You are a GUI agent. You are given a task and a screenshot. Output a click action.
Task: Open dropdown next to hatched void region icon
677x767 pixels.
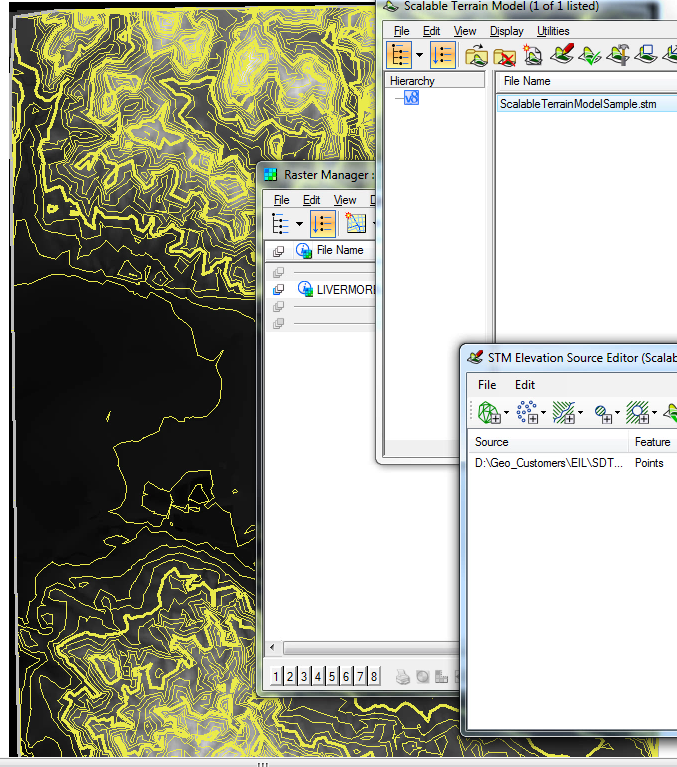654,412
